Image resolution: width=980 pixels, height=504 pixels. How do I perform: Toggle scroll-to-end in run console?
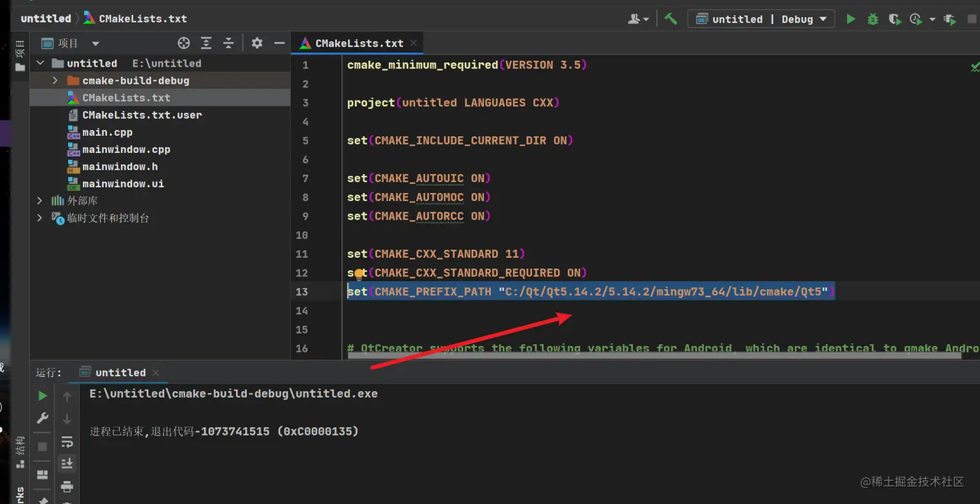pos(67,464)
